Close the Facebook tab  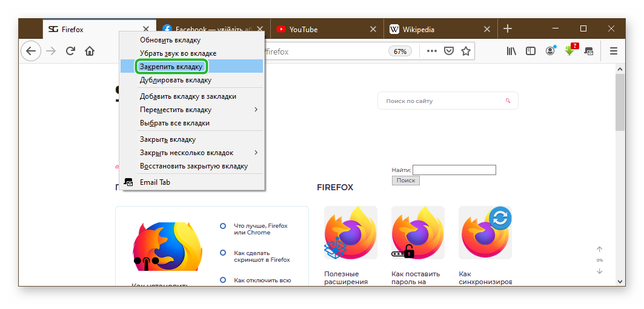pos(259,29)
